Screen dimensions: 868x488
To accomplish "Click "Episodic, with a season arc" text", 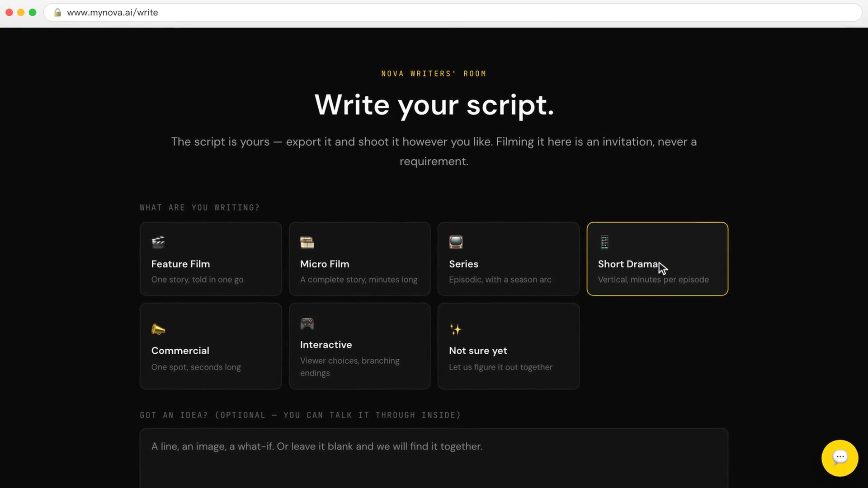I will tap(500, 280).
